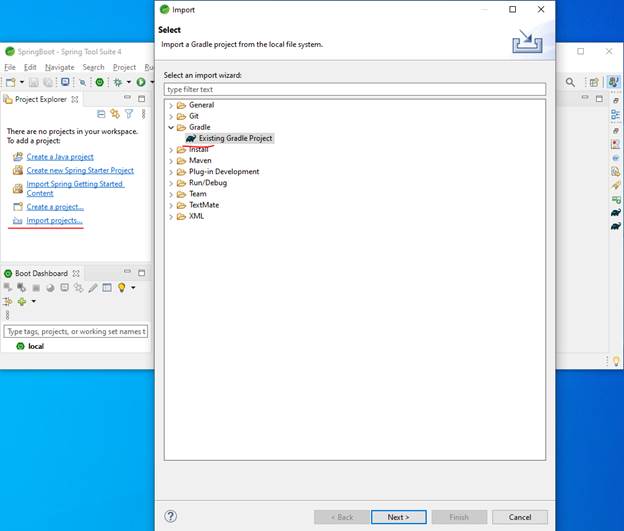Image resolution: width=624 pixels, height=531 pixels.
Task: Expand the Plug-in Development folder
Action: click(x=171, y=172)
